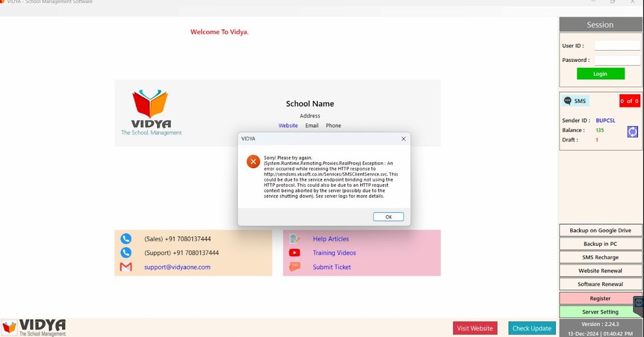Click the Gmail envelope icon
Screen dimensions: 644x337
click(x=126, y=267)
